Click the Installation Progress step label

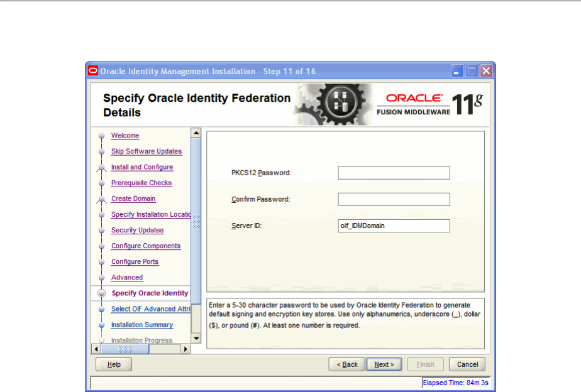pos(141,340)
